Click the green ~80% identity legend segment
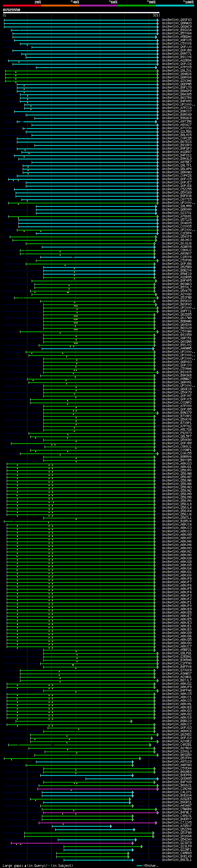This screenshot has height=868, width=197. 136,6
